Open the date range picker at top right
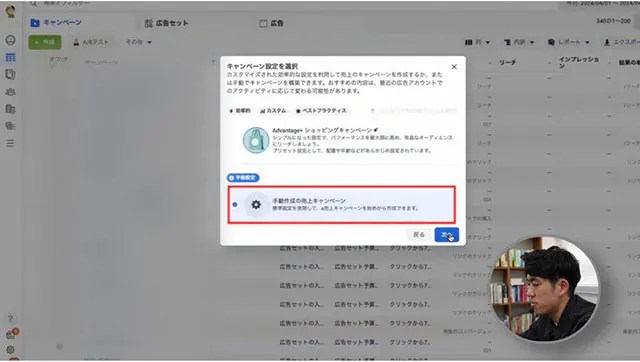640x362 pixels. click(x=603, y=3)
